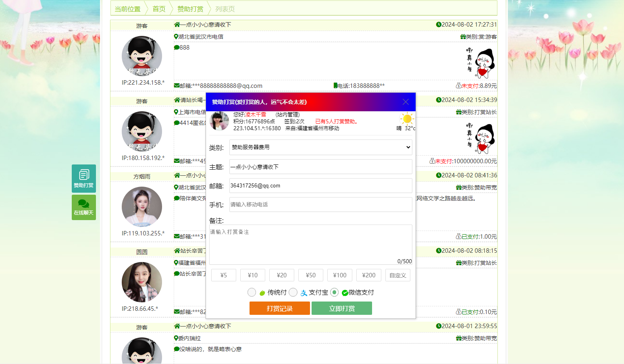Image resolution: width=624 pixels, height=364 pixels.
Task: Select the 微信支付 payment radio button
Action: 334,292
